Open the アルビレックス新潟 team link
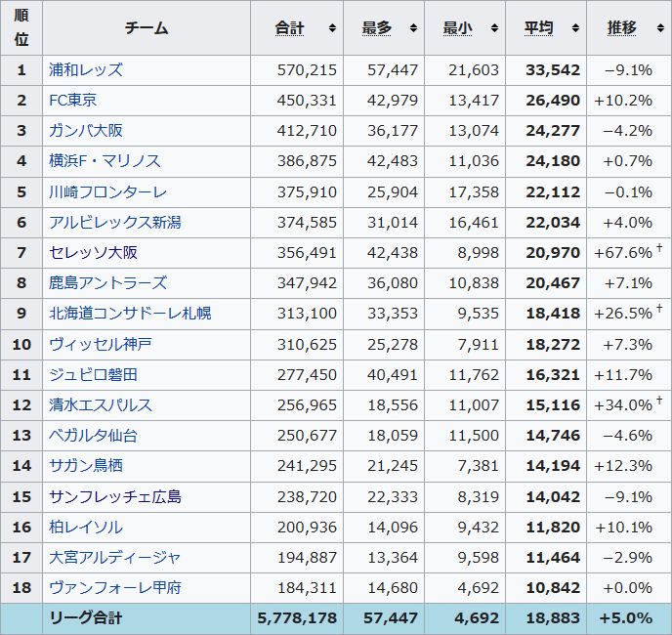The width and height of the screenshot is (672, 635). coord(115,223)
